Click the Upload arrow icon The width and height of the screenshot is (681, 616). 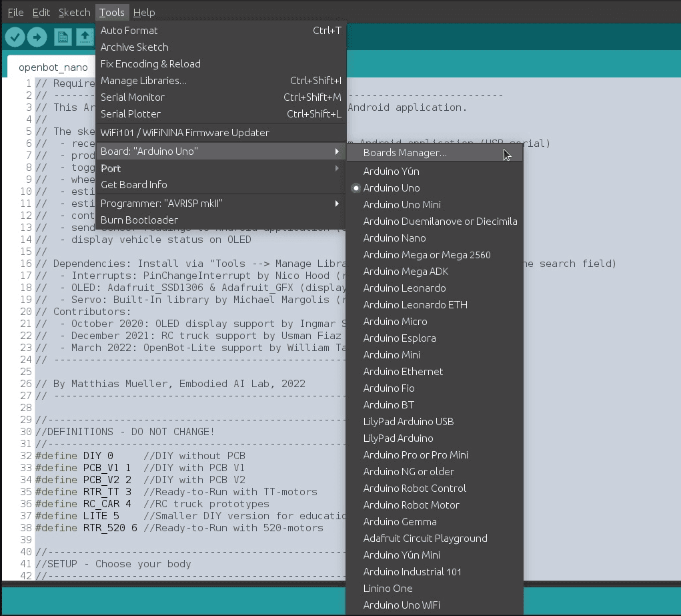tap(37, 37)
